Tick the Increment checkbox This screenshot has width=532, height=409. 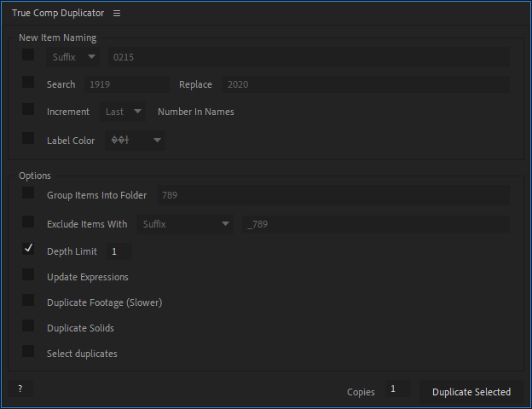(x=28, y=109)
